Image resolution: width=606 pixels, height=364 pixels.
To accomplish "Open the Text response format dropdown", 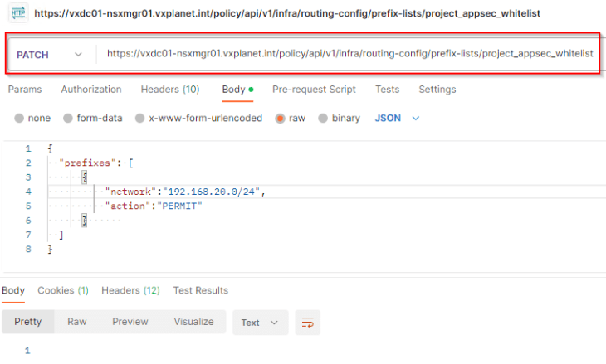I will pos(260,323).
